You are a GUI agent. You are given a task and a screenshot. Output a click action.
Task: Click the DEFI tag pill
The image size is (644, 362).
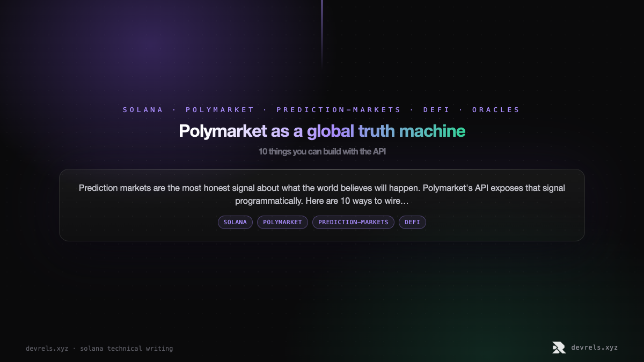point(412,222)
